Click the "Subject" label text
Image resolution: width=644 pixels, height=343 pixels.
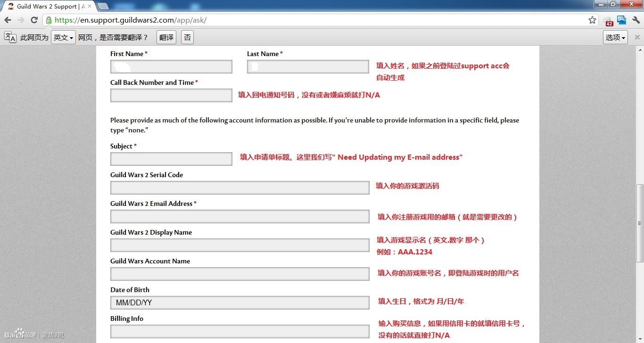coord(121,146)
